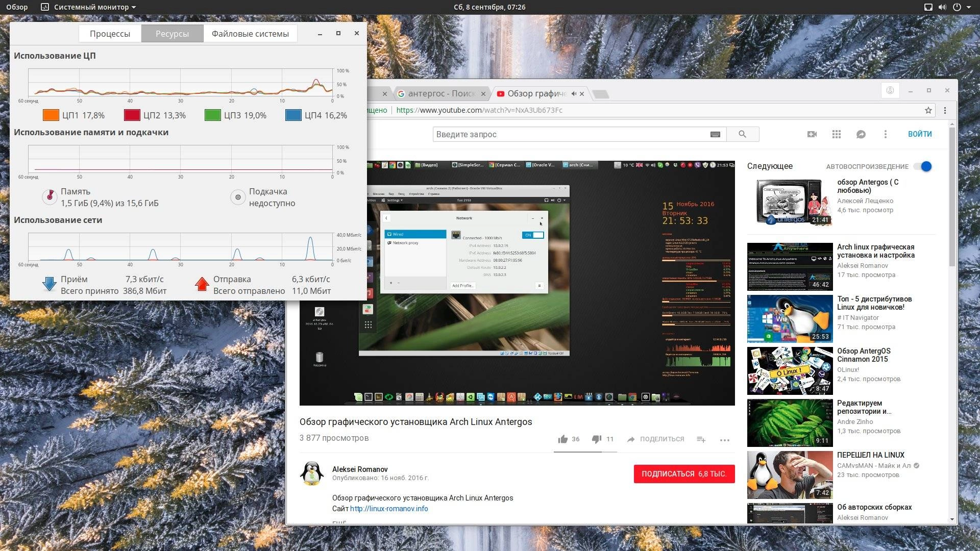Click the red ЦП2 color swatch
Screen dimensions: 980x551
point(132,115)
